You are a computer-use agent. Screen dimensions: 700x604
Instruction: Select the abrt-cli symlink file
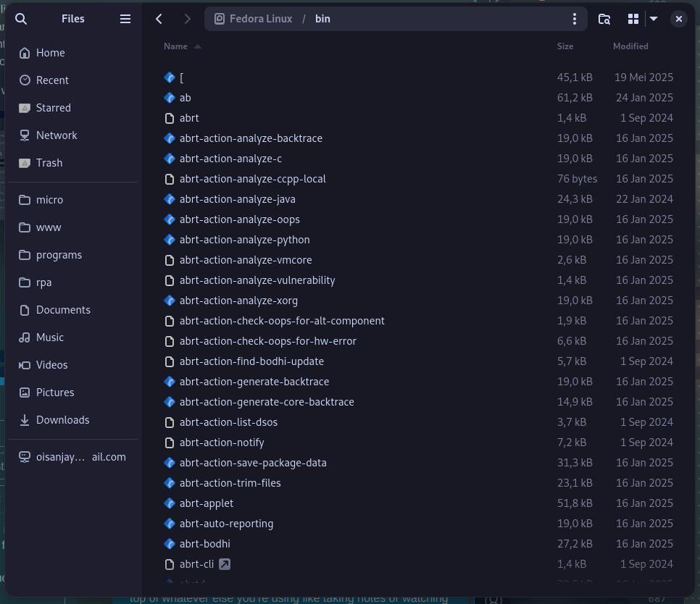196,564
